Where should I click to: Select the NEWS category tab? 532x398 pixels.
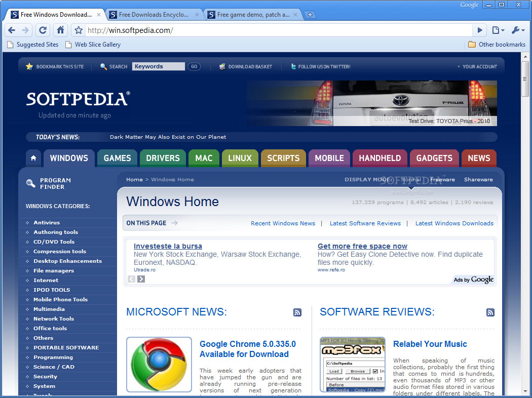[479, 158]
